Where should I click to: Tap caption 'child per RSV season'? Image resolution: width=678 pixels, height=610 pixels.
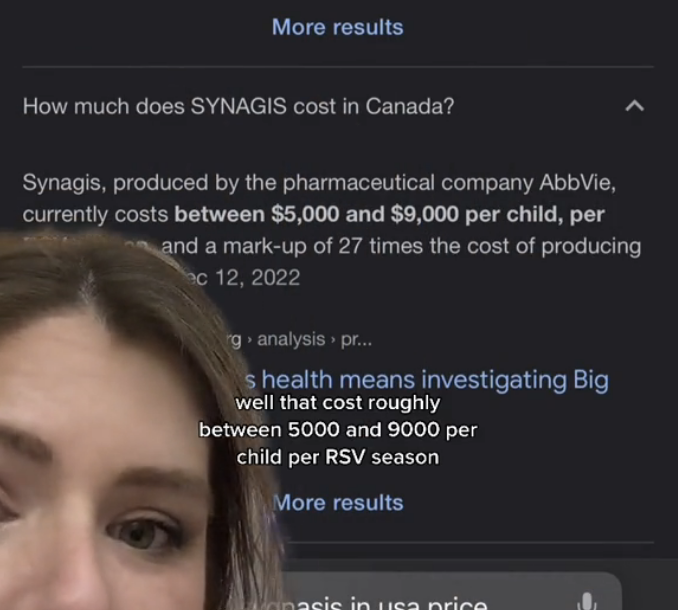[x=338, y=457]
